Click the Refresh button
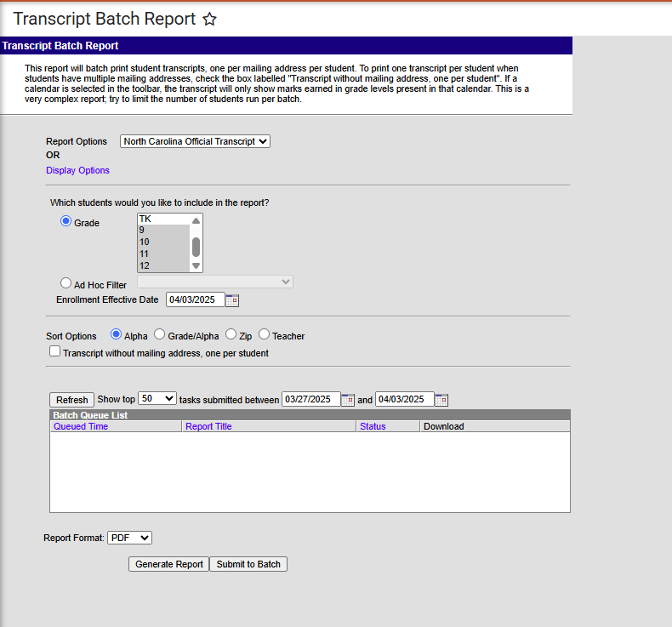This screenshot has height=627, width=672. coord(71,400)
